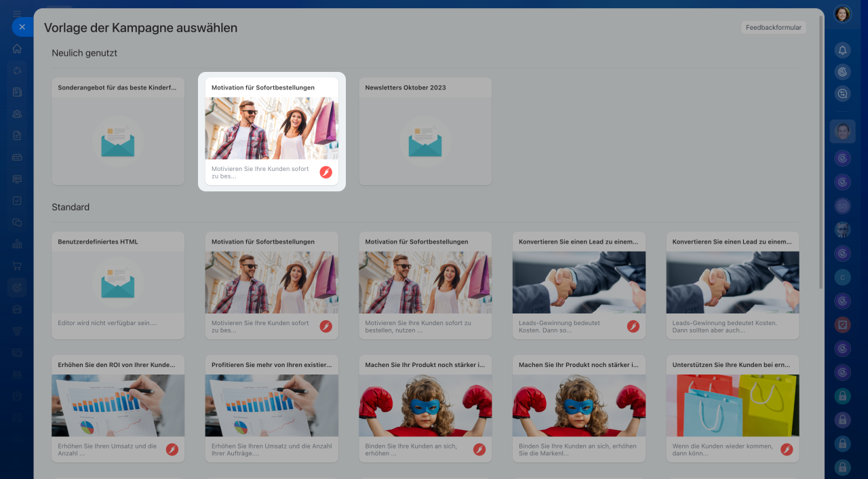
Task: Click 'Motivieren Sie Ihre Kunden sofort zu bestellen, nutzen ...' text
Action: 418,326
